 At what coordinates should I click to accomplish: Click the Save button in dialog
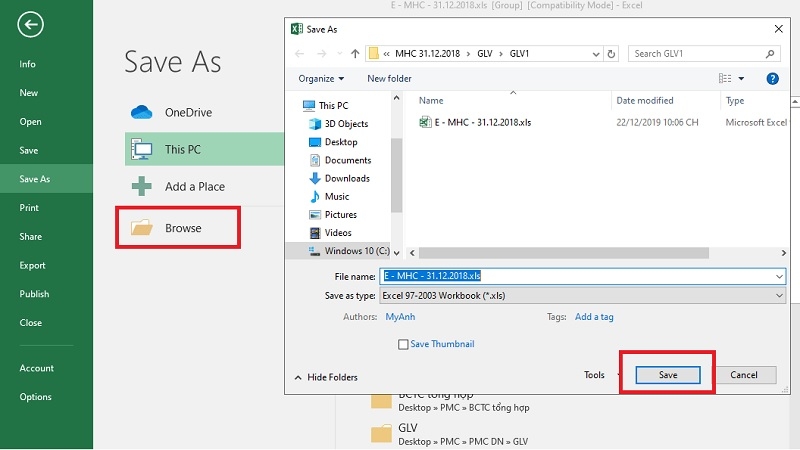668,375
